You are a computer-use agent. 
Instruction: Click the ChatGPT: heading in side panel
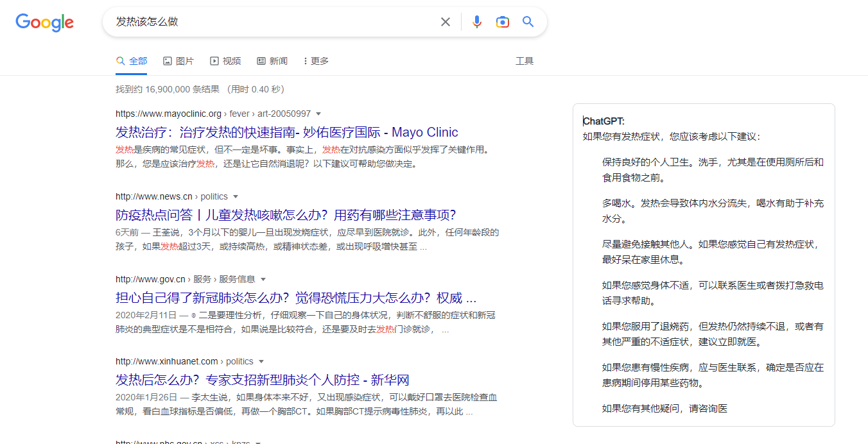click(x=603, y=121)
